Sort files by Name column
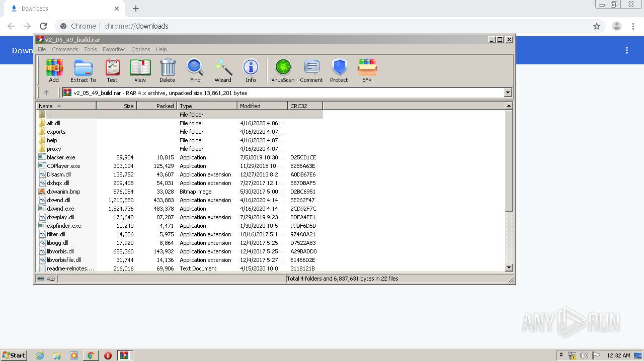The height and width of the screenshot is (362, 644). pyautogui.click(x=66, y=106)
